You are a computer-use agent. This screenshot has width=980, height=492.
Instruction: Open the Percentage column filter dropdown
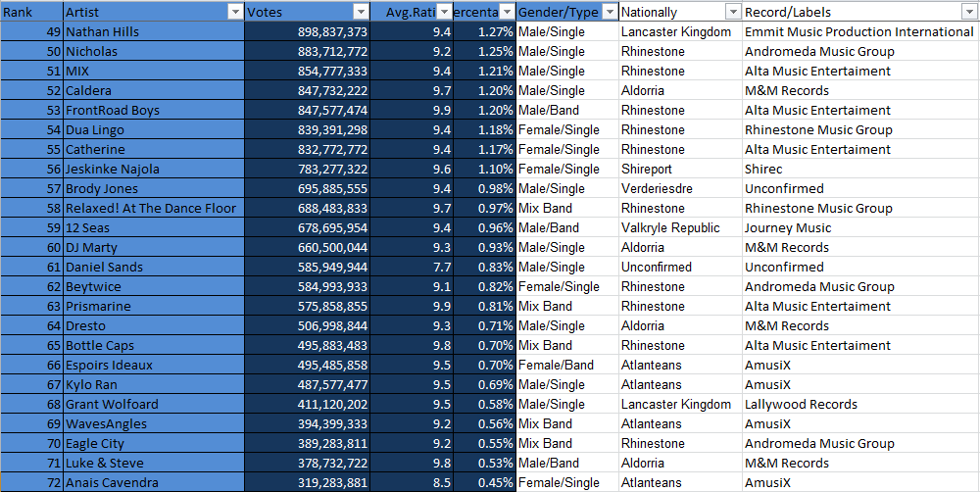[507, 12]
